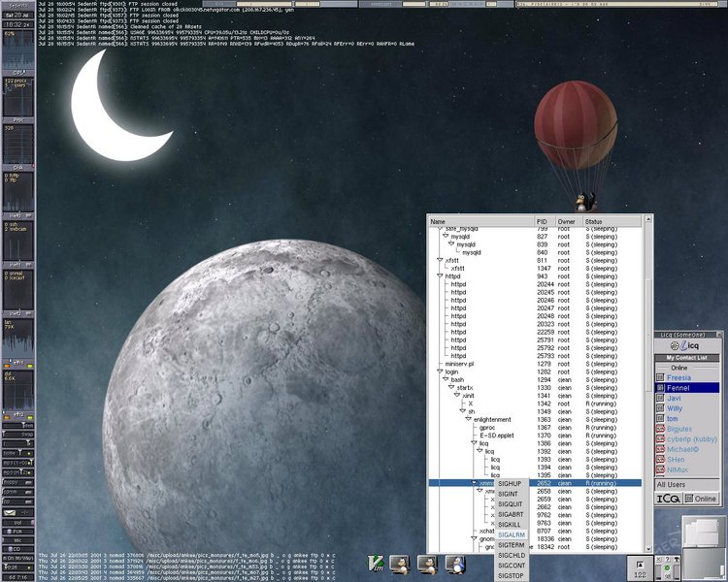Select contact Freesia in Licq list
Image resolution: width=728 pixels, height=582 pixels.
[x=687, y=377]
